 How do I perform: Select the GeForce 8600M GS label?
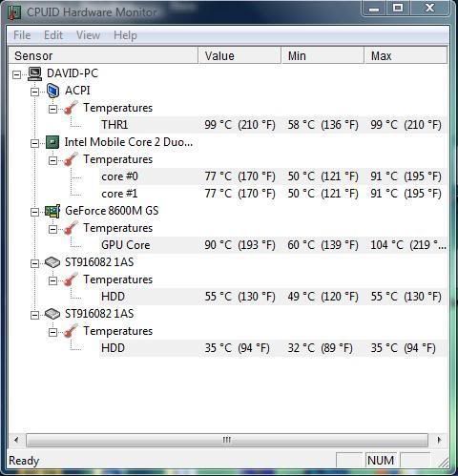(x=112, y=211)
